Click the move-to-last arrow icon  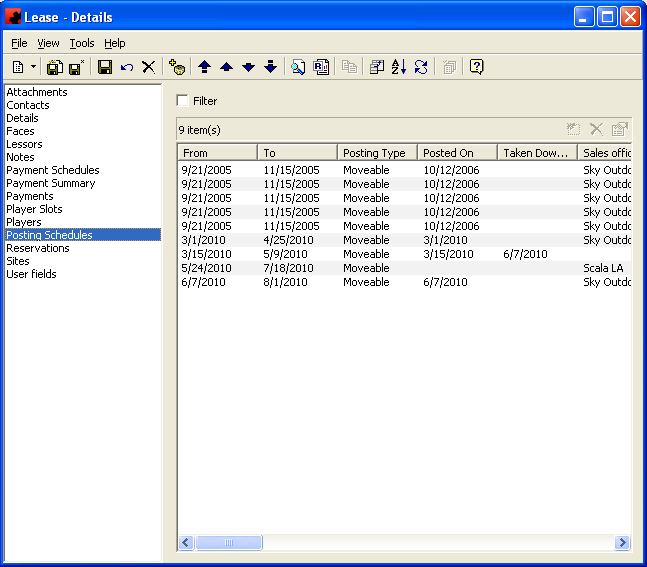270,67
